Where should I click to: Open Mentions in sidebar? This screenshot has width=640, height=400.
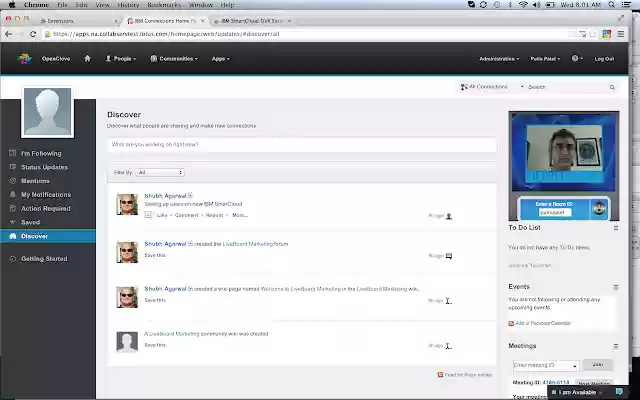point(35,181)
